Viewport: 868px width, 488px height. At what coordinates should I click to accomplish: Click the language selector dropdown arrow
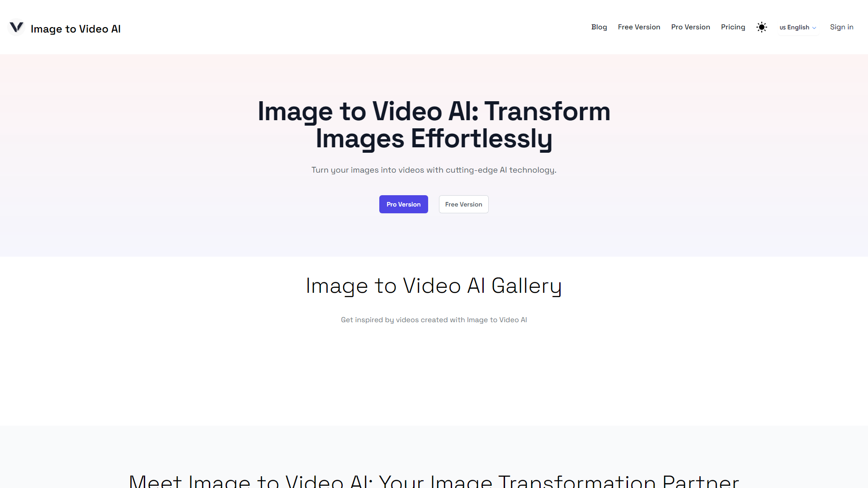tap(814, 28)
